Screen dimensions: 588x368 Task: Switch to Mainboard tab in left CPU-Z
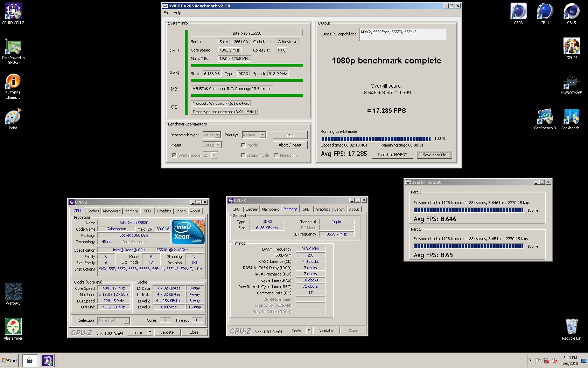pyautogui.click(x=112, y=211)
